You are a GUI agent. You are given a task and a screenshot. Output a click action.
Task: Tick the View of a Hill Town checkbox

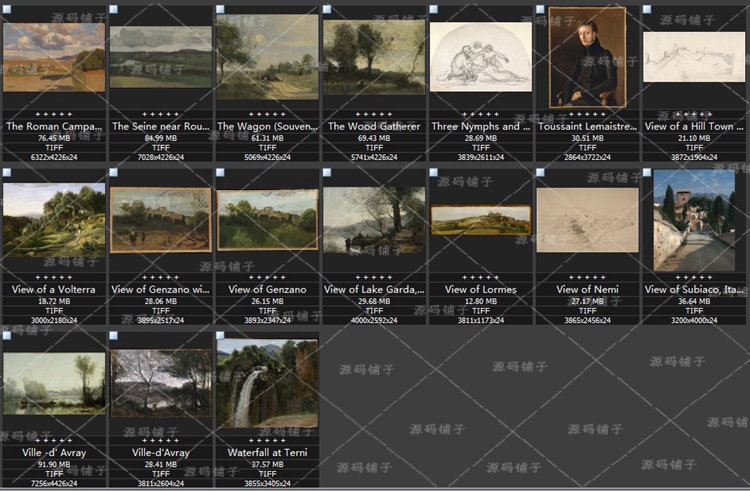point(647,9)
